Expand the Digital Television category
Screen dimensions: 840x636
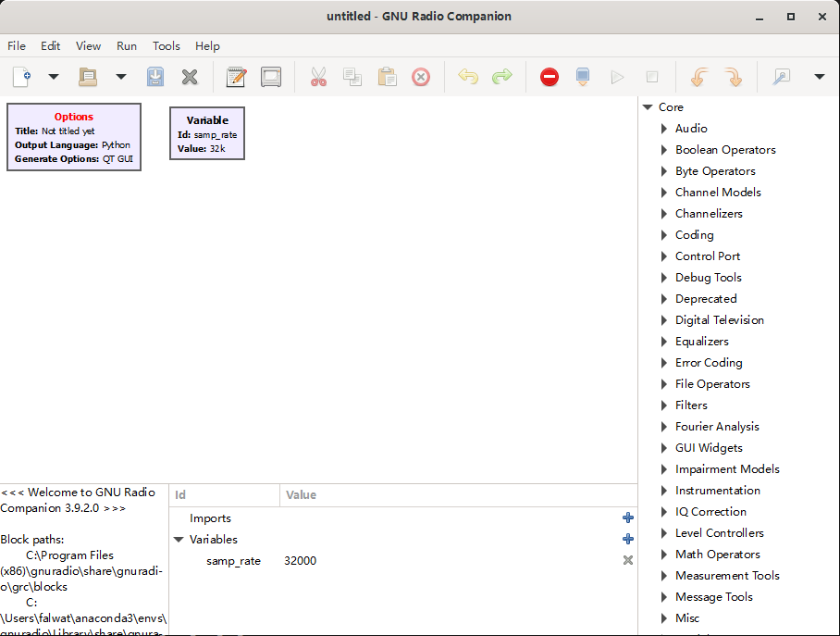pyautogui.click(x=663, y=320)
